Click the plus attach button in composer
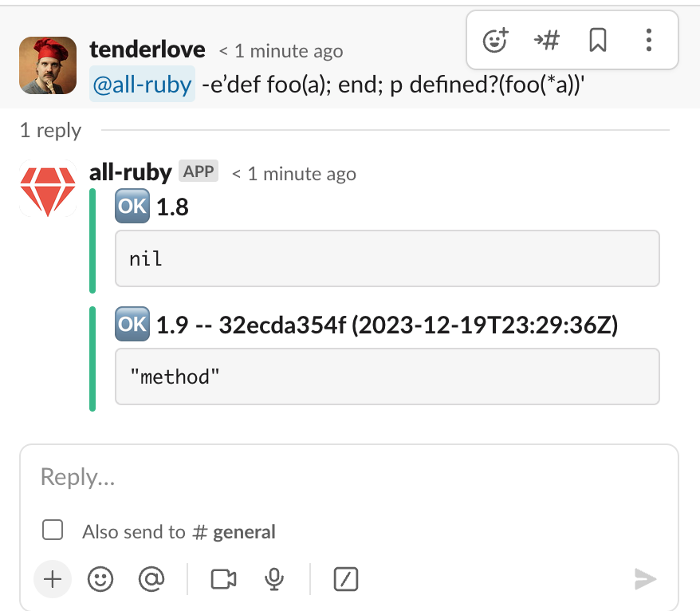This screenshot has width=700, height=611. [53, 579]
